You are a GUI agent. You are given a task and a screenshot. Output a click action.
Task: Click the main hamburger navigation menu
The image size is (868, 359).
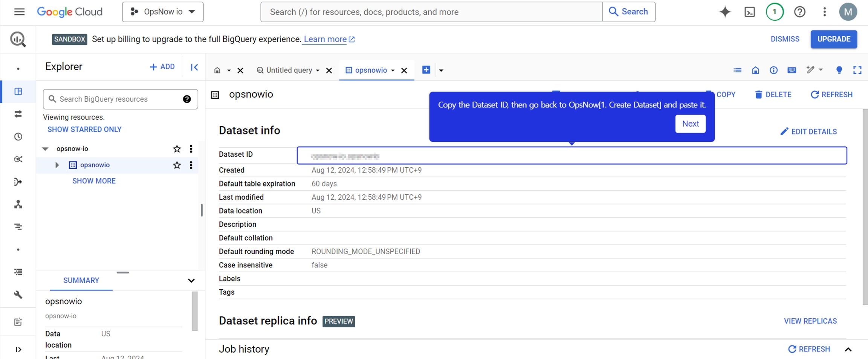(19, 12)
